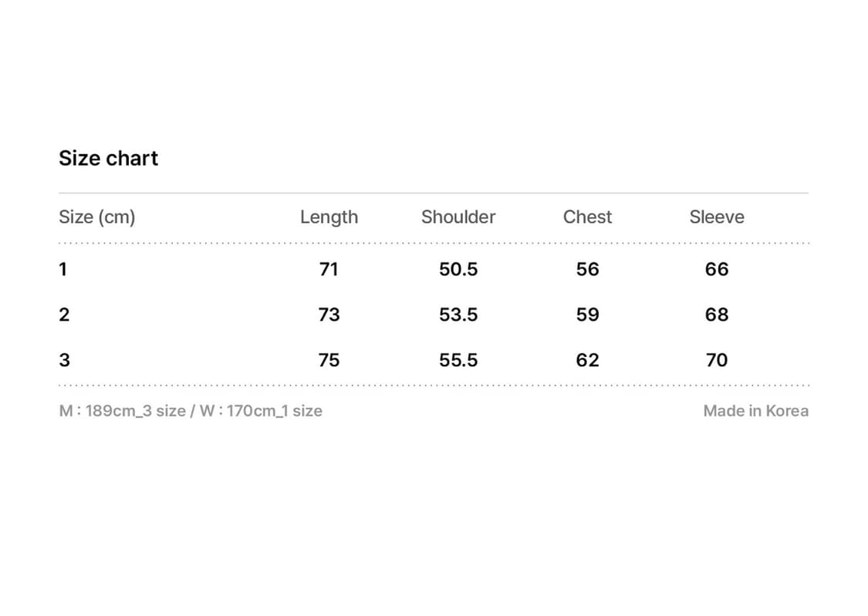The width and height of the screenshot is (868, 616).
Task: Click the Chest column header
Action: [587, 217]
